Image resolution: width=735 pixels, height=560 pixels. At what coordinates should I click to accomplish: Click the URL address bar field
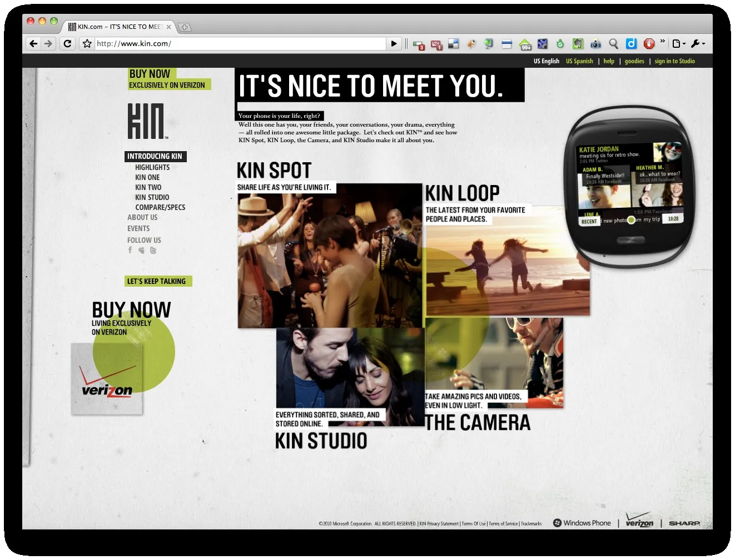[240, 43]
